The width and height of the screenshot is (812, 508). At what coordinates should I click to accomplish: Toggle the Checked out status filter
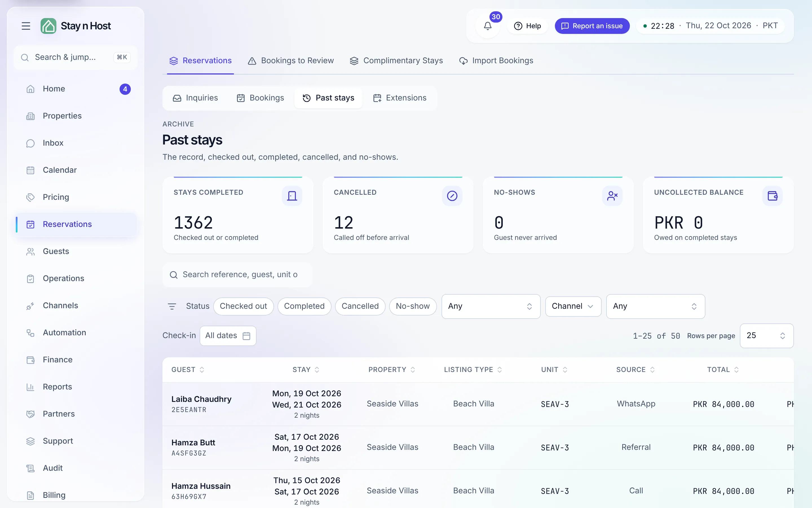(x=243, y=306)
